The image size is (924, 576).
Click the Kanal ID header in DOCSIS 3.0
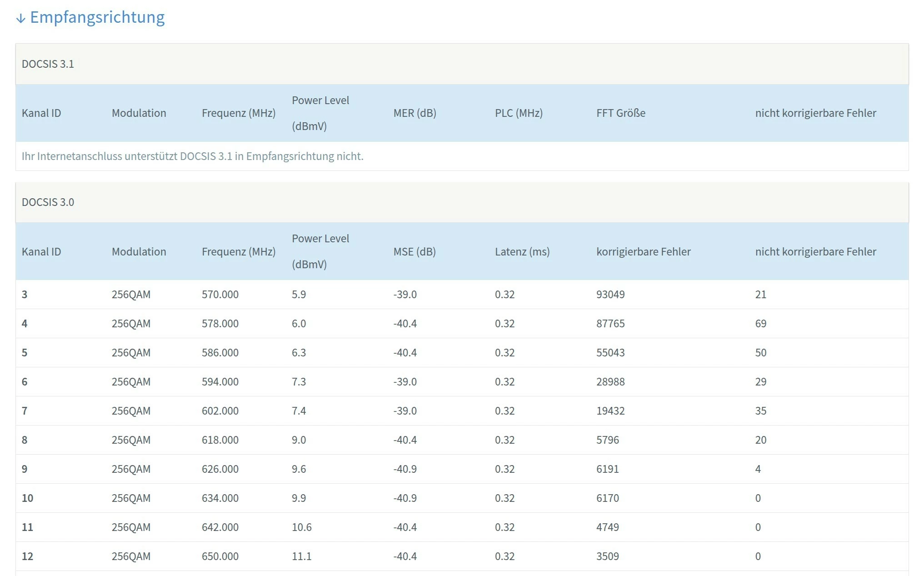pyautogui.click(x=41, y=252)
